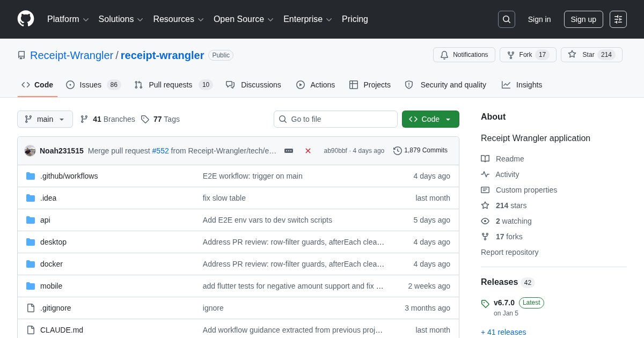Click Report repository
This screenshot has width=644, height=338.
[509, 252]
